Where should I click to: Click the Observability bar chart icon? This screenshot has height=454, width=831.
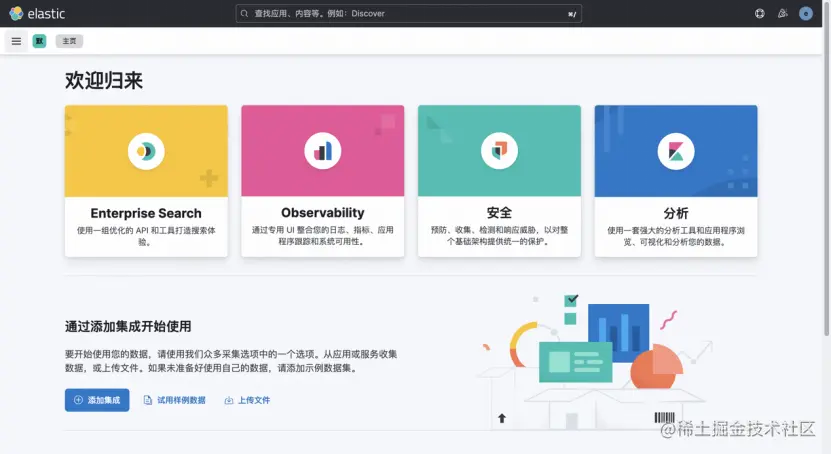[x=323, y=152]
